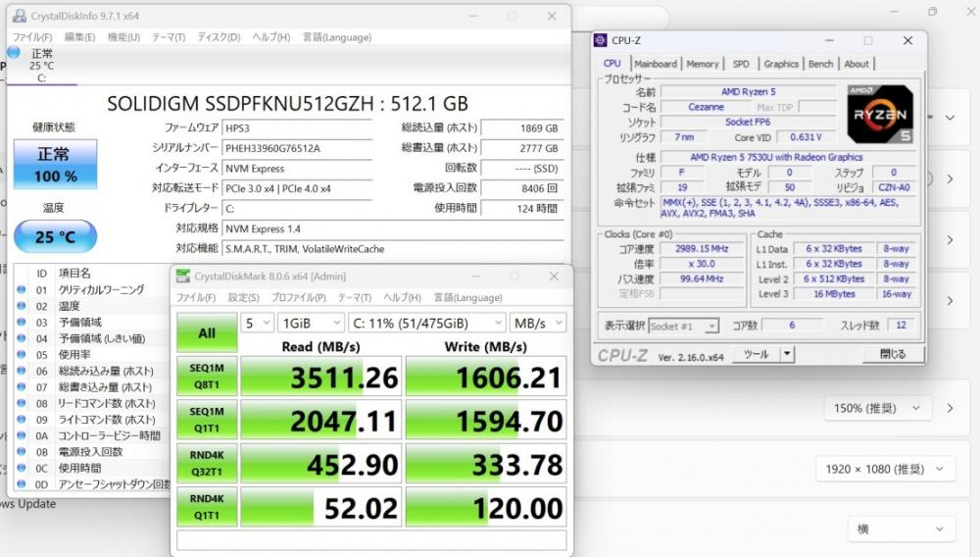Click the blue status dot for クリティカルワーニング
This screenshot has height=557, width=980.
click(x=22, y=290)
